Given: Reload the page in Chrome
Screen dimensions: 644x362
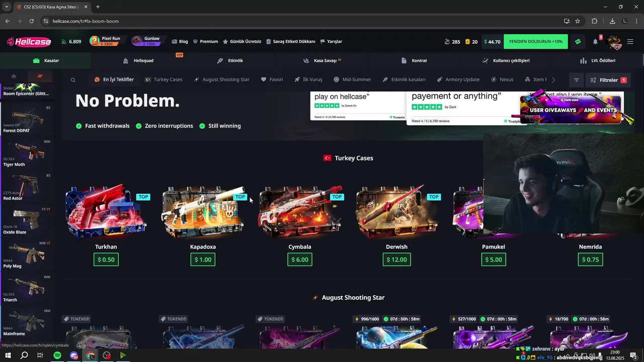Looking at the screenshot, I should click(31, 21).
